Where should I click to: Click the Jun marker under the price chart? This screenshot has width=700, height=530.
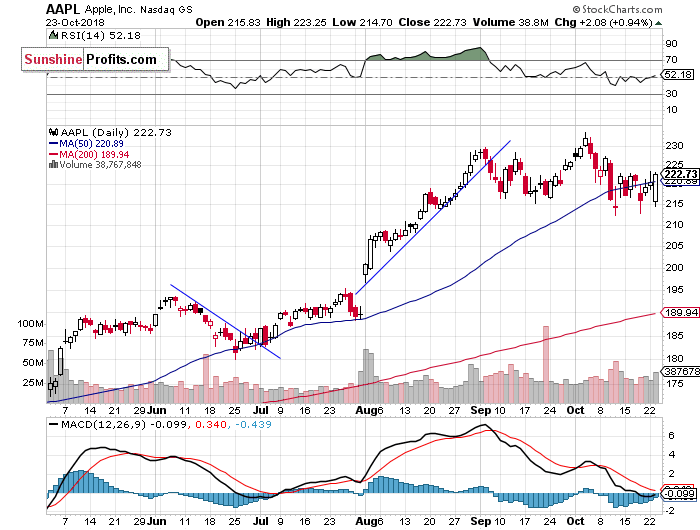[x=156, y=410]
